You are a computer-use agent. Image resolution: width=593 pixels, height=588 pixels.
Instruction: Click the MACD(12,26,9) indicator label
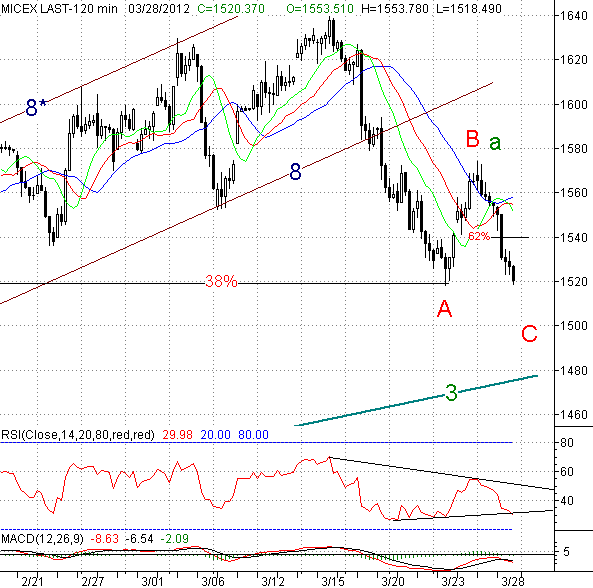click(x=42, y=538)
